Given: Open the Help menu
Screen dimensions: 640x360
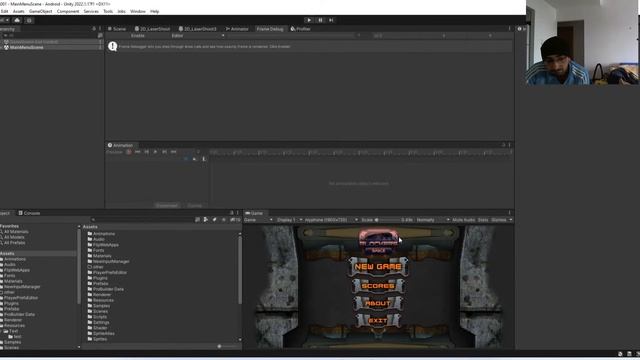Looking at the screenshot, I should (x=154, y=11).
